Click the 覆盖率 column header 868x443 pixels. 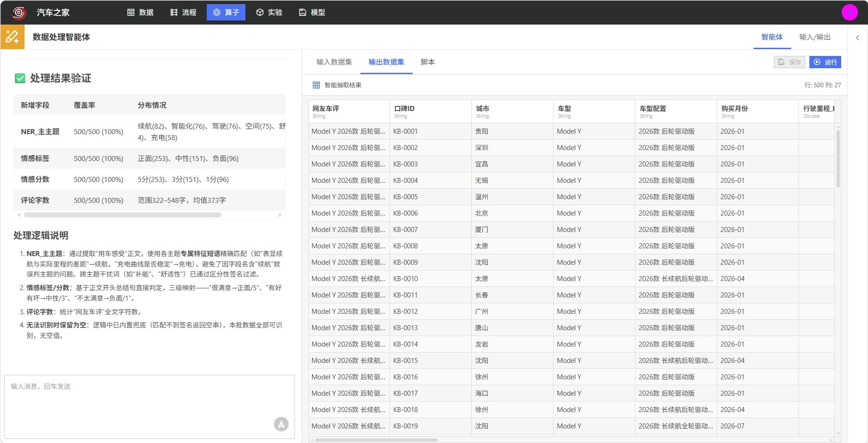85,105
